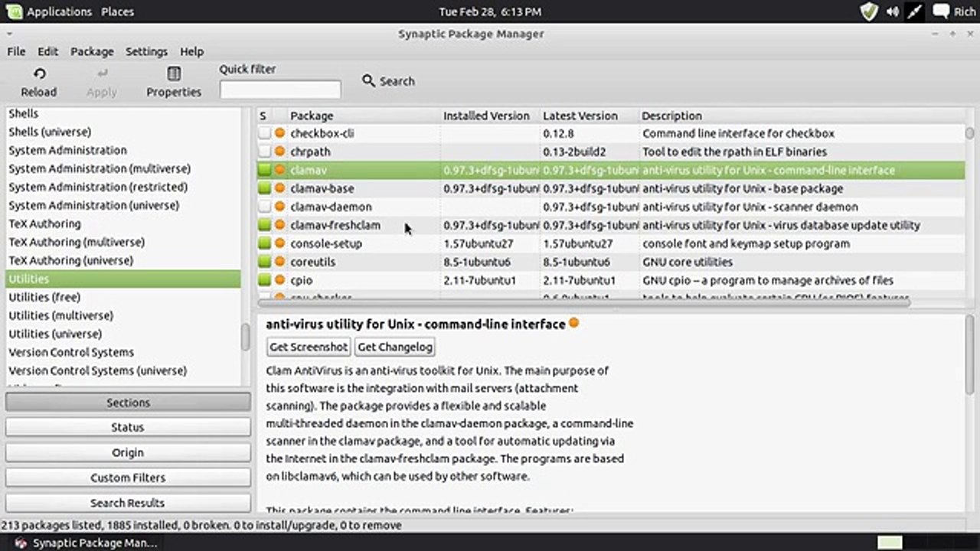The image size is (980, 551).
Task: Click the orange support icon for coreutils
Action: (280, 262)
